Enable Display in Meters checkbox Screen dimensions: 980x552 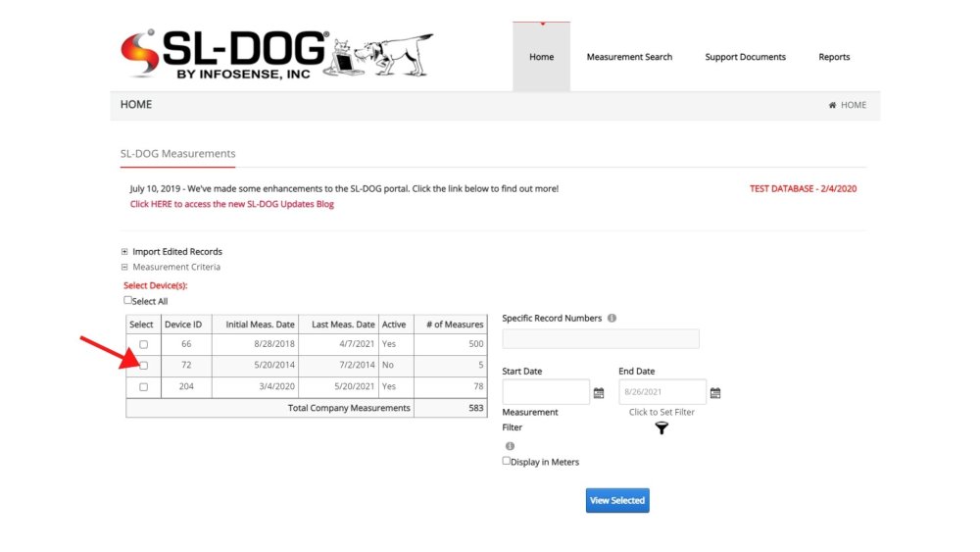point(507,461)
